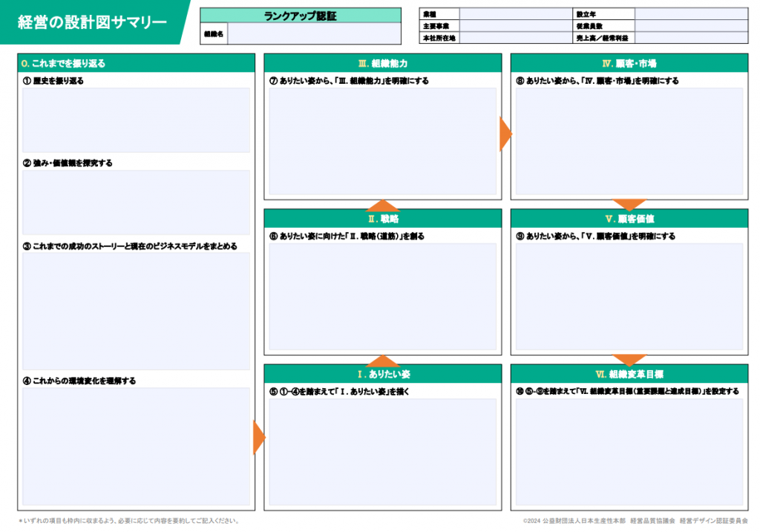
Task: Click the 経営の設計図サマリー title banner
Action: pyautogui.click(x=93, y=22)
